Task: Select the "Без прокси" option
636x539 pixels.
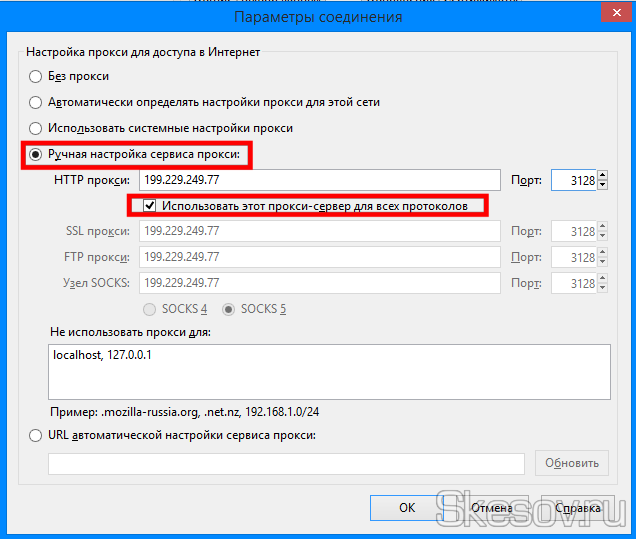Action: [x=36, y=76]
